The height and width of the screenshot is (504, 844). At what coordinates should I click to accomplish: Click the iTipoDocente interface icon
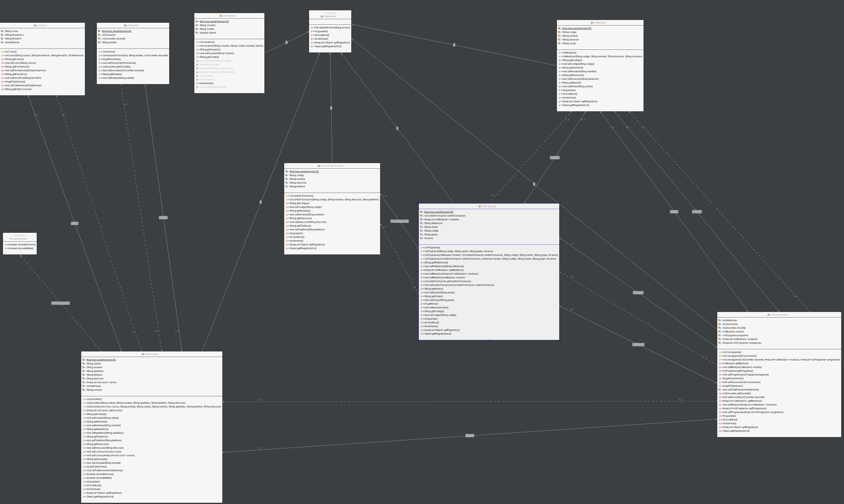point(11,239)
